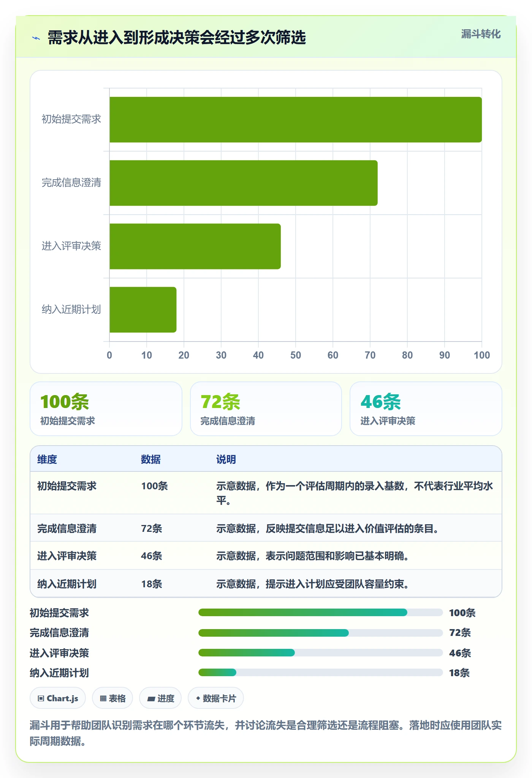Click the description mentioning 问题范围和影响
This screenshot has width=532, height=778.
coord(313,556)
